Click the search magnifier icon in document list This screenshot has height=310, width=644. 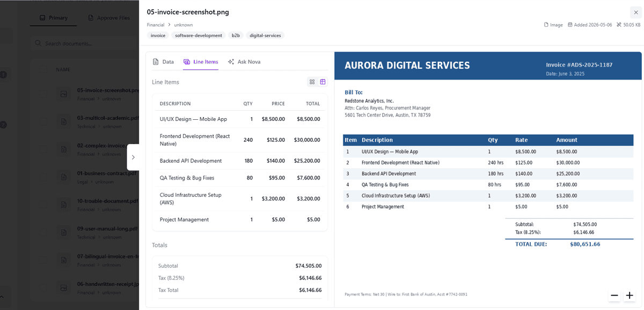(x=38, y=44)
